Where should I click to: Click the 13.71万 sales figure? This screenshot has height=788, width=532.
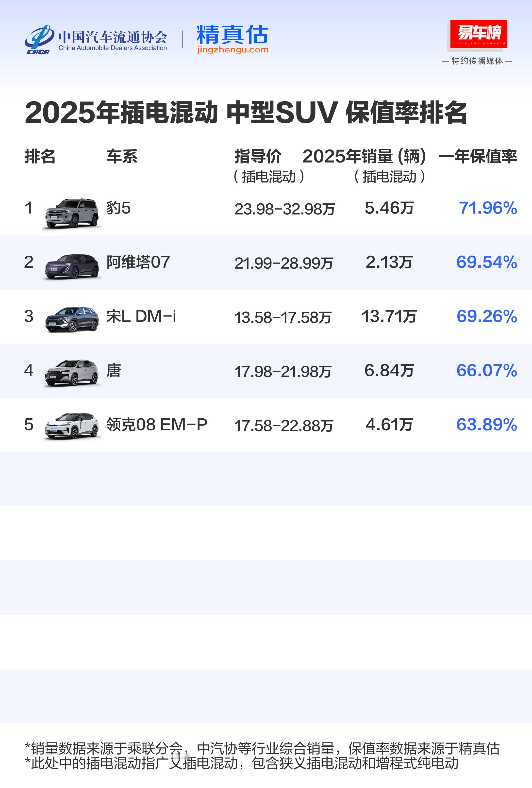(389, 316)
